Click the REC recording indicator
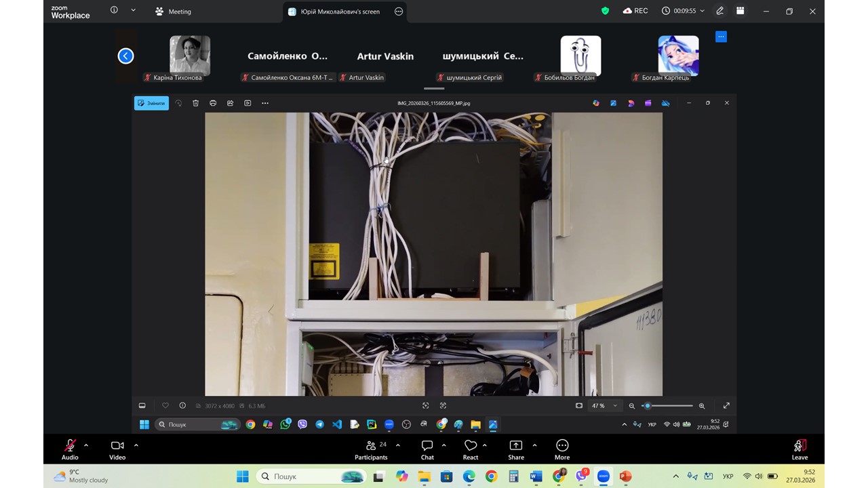The height and width of the screenshot is (488, 868). click(635, 11)
